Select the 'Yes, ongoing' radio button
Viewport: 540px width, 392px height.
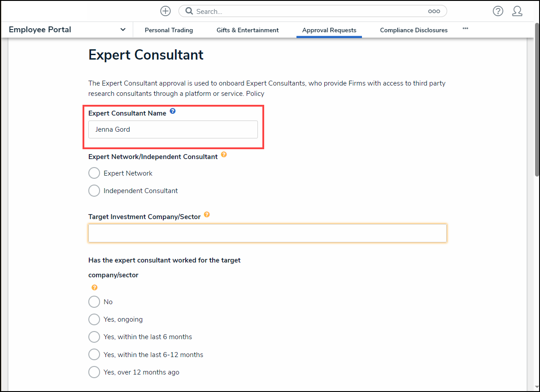[94, 319]
